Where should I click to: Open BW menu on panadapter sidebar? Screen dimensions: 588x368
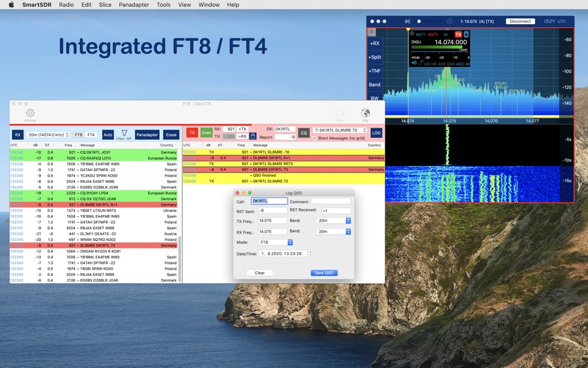tap(374, 98)
